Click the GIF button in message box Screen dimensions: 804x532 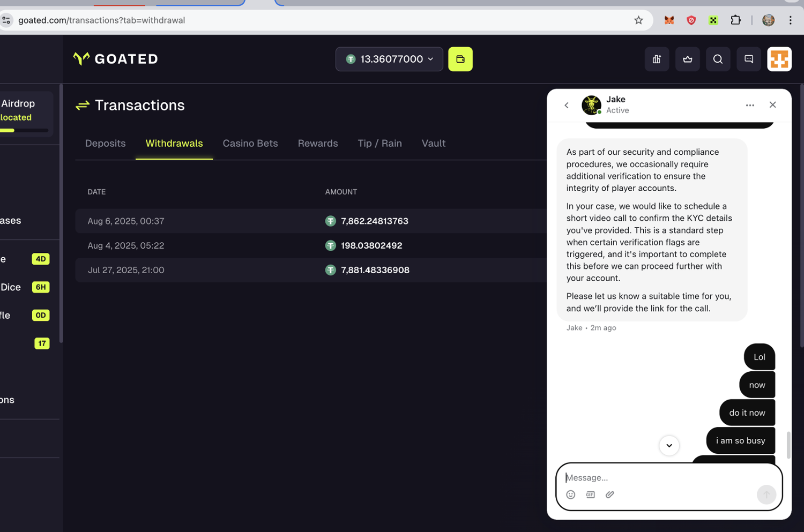pos(590,494)
